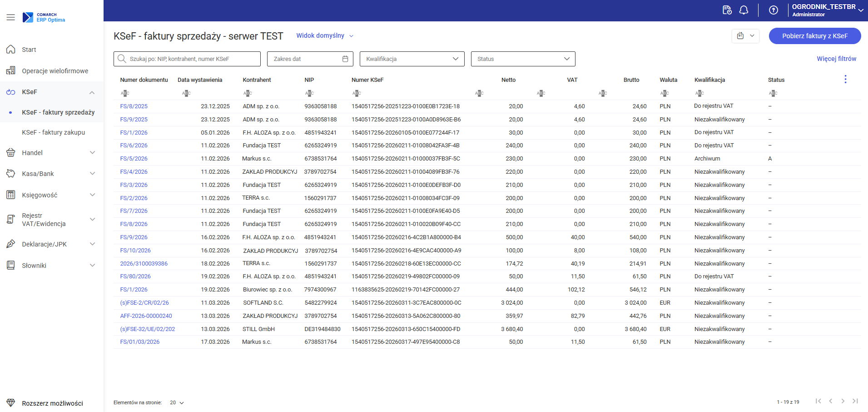The image size is (868, 412).
Task: Collapse the KSeF sidebar section
Action: point(92,92)
